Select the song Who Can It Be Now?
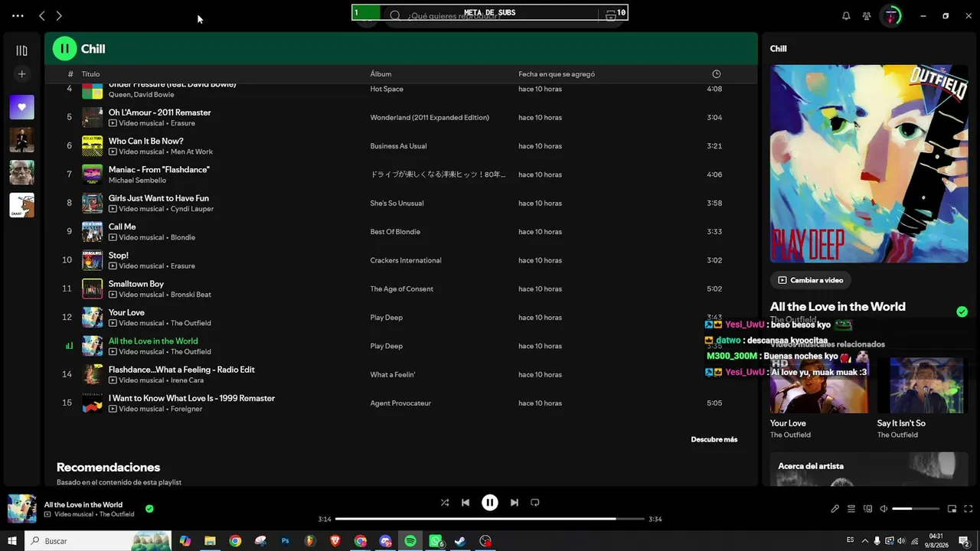Viewport: 980px width, 551px height. [x=145, y=142]
